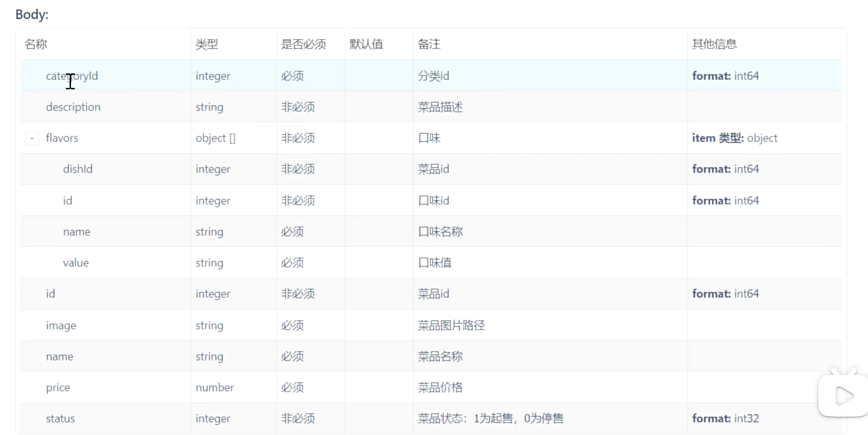Click the number type in price row

click(215, 388)
